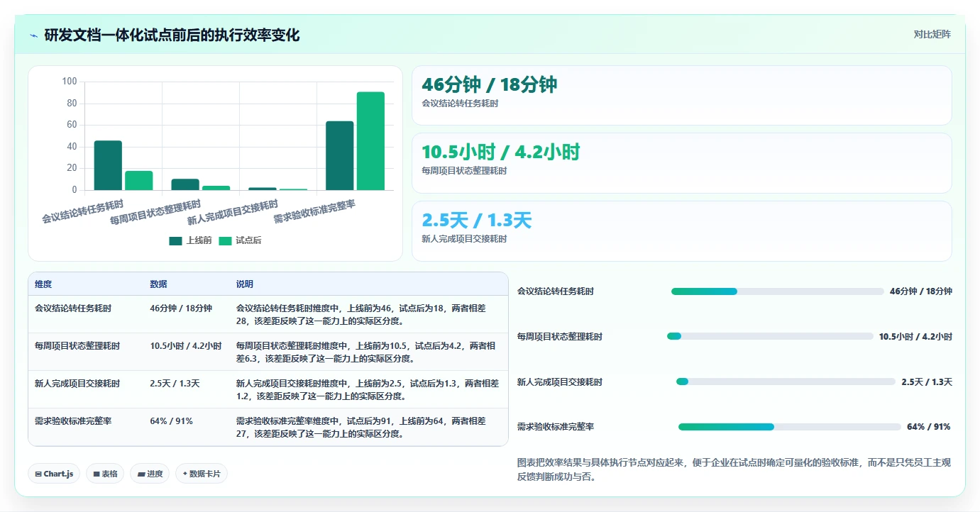Select the 46分钟 / 18分钟 data card
The height and width of the screenshot is (512, 980).
click(681, 96)
